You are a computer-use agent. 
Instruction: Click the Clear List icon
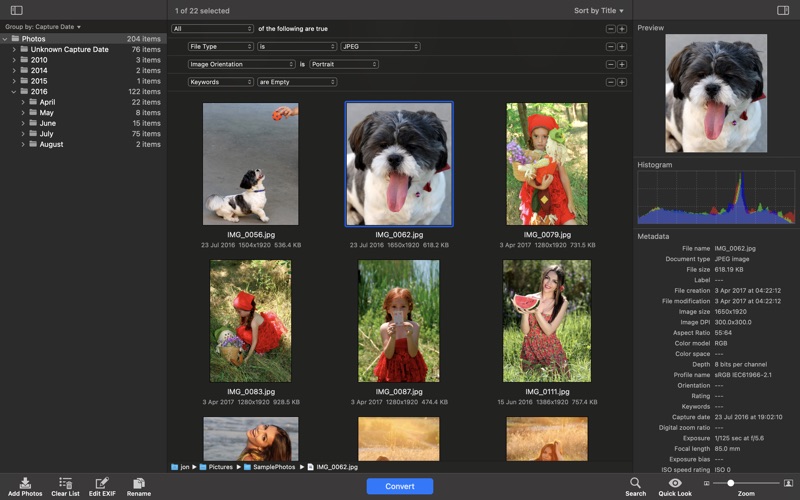click(65, 483)
